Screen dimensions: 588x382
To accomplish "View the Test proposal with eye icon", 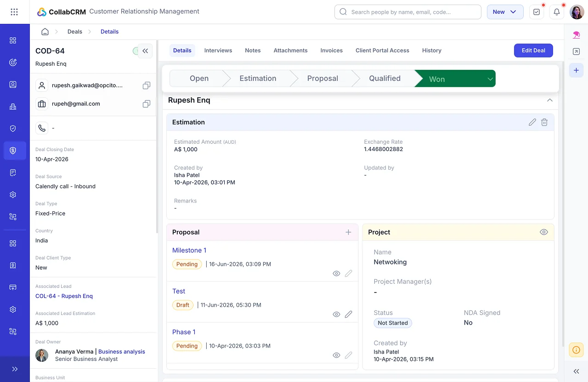I will [x=336, y=314].
